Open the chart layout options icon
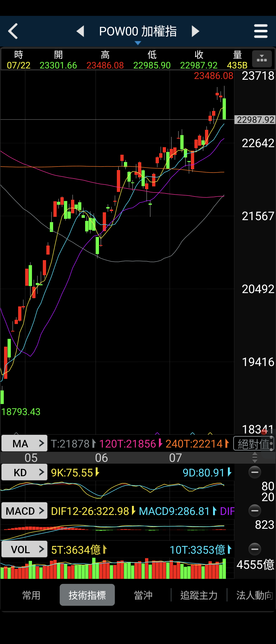This screenshot has width=276, height=644. point(262,59)
